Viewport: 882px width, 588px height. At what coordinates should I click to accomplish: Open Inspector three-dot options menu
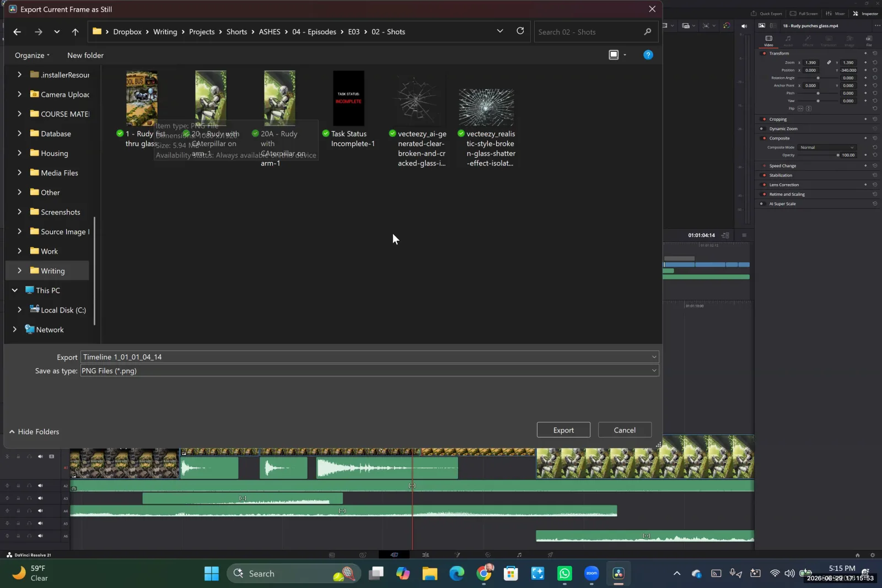click(877, 26)
